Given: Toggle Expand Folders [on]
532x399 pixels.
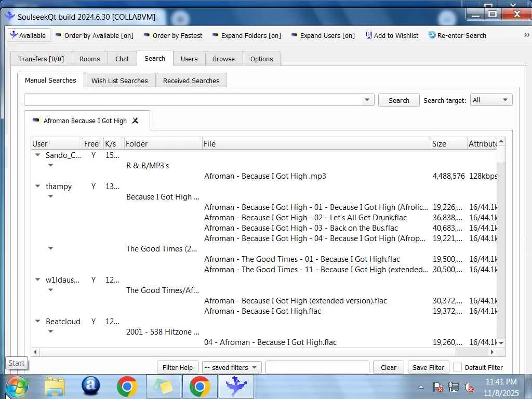Looking at the screenshot, I should point(247,35).
